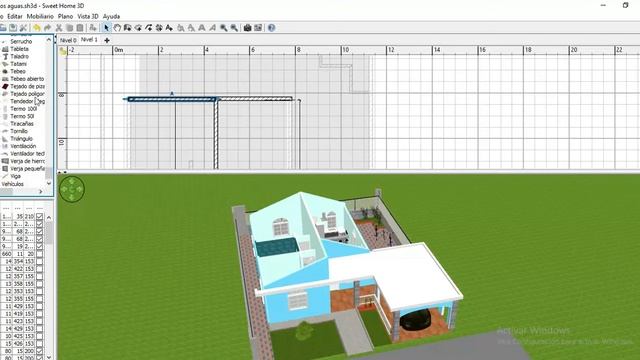Click the catalog horizontal scrollbar right arrow
640x360 pixels.
point(40,191)
